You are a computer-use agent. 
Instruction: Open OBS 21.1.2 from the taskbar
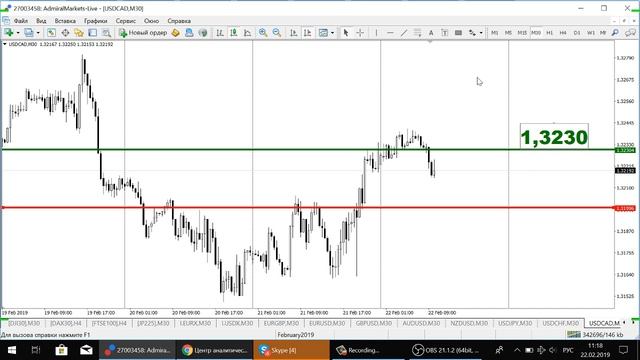point(445,350)
